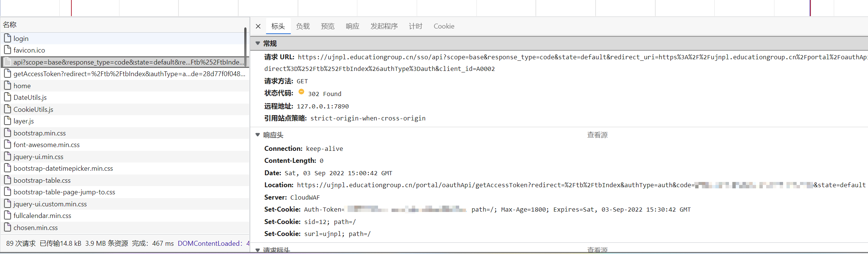The width and height of the screenshot is (868, 254).
Task: Open the 预览 tab
Action: (x=327, y=26)
